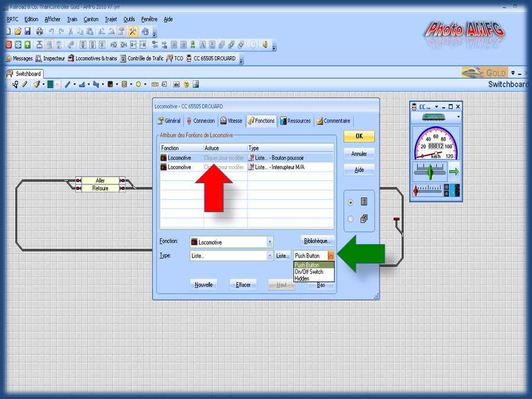Click the teal color swatch

(50, 84)
